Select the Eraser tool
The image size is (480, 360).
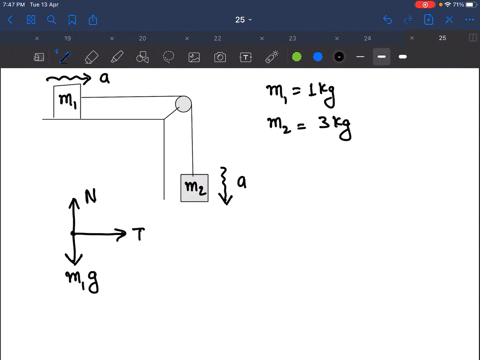pos(91,57)
